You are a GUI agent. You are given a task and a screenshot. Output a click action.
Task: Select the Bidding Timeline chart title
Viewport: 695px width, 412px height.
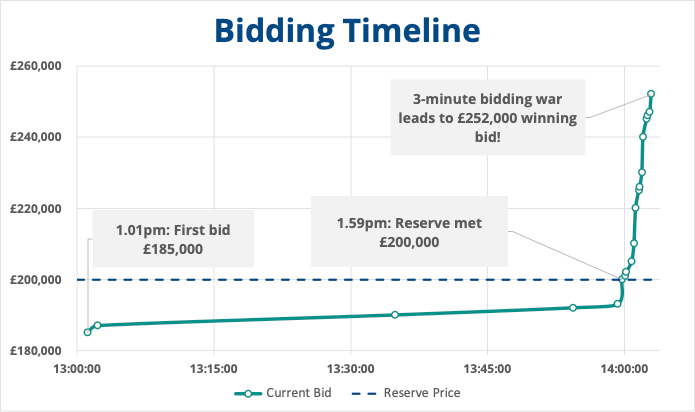[x=347, y=29]
